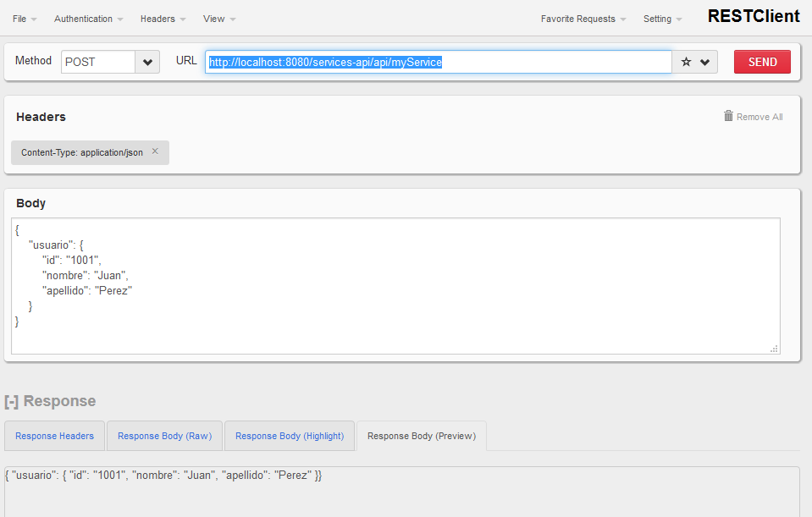This screenshot has height=517, width=812.
Task: Click the RESTClient title logo
Action: pyautogui.click(x=754, y=17)
